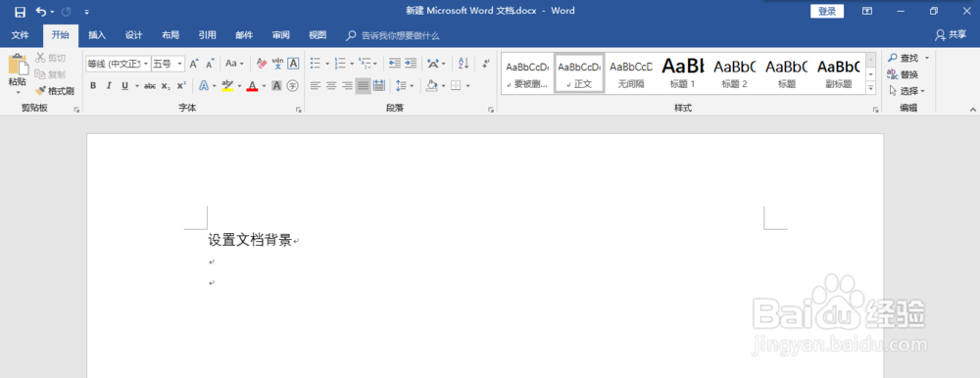Toggle italic formatting
This screenshot has width=980, height=378.
[x=109, y=85]
